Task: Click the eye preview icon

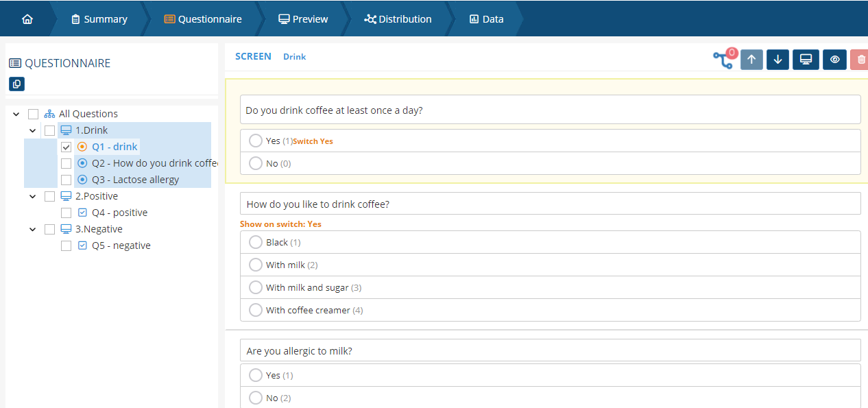Action: click(834, 60)
